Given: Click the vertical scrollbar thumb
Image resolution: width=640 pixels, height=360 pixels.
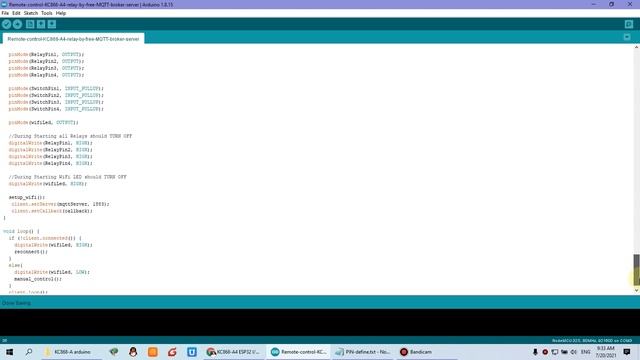Looking at the screenshot, I should [636, 270].
